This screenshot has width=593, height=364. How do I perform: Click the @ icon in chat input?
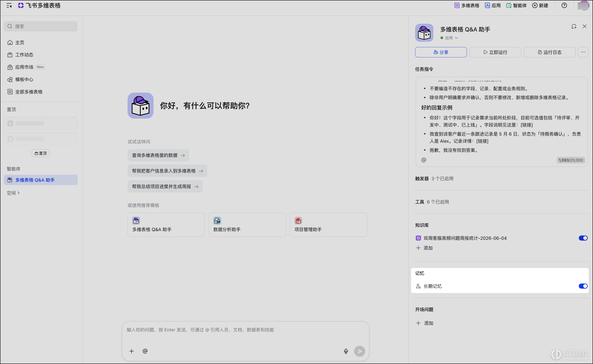145,351
